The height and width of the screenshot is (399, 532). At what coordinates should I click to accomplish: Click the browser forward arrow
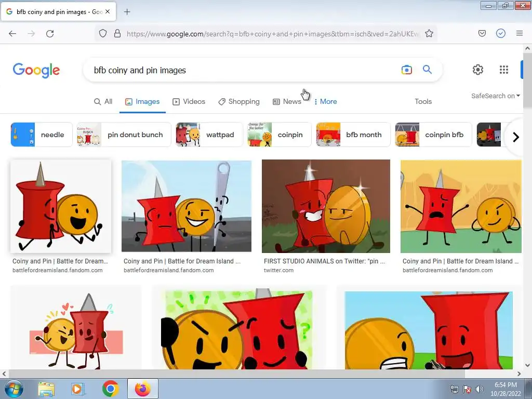click(x=31, y=33)
